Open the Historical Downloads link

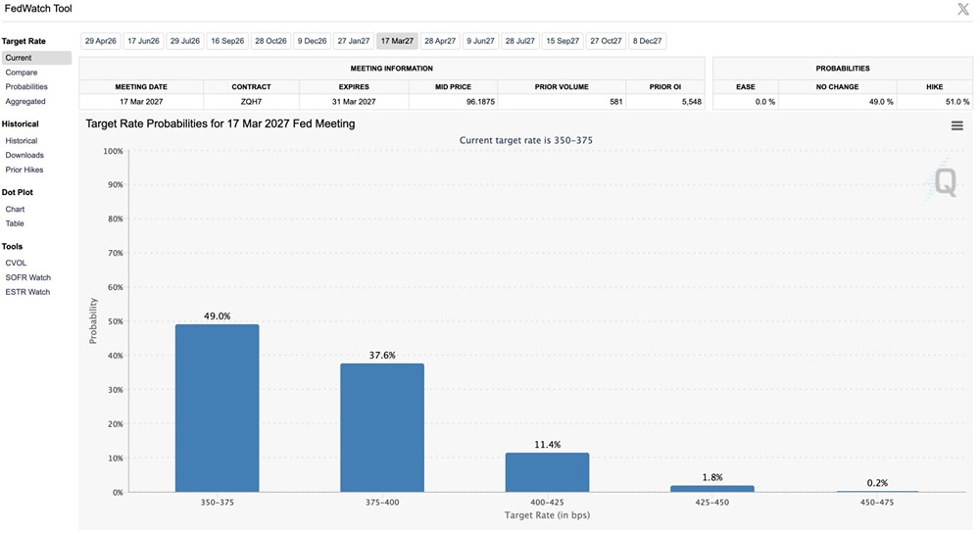pos(24,155)
